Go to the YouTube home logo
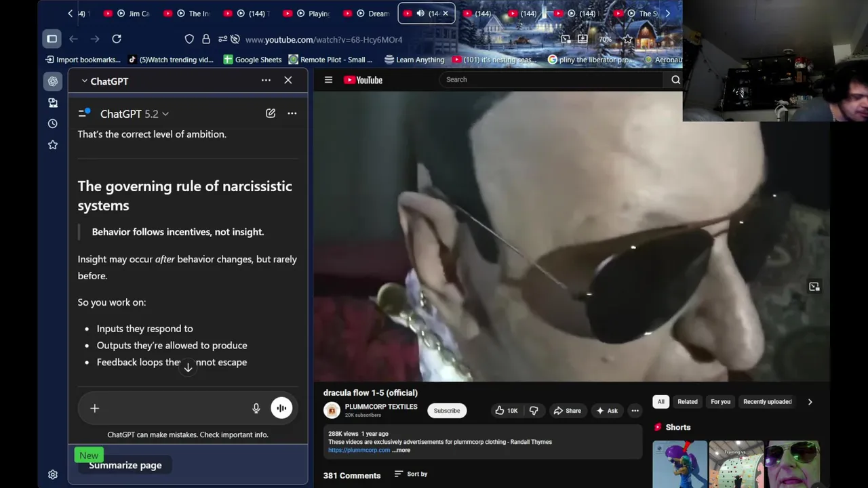Viewport: 868px width, 488px height. click(x=363, y=80)
